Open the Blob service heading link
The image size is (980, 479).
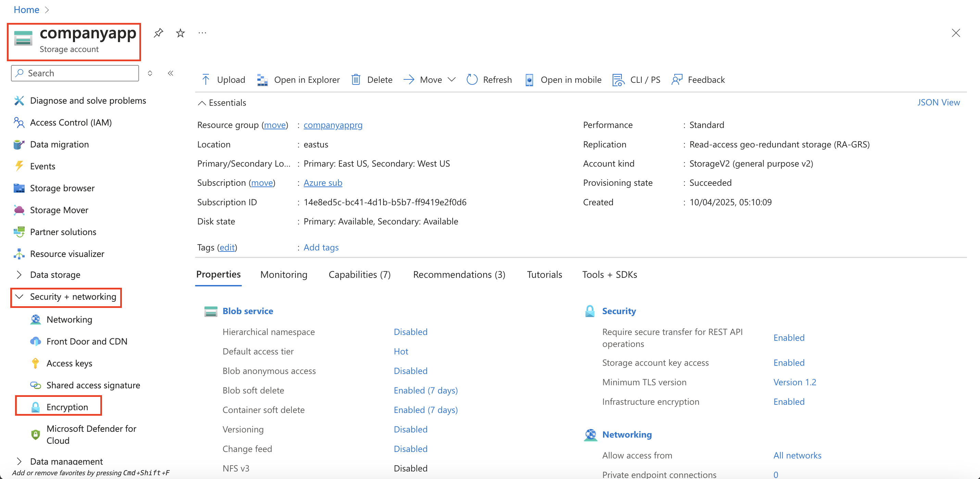click(x=248, y=311)
